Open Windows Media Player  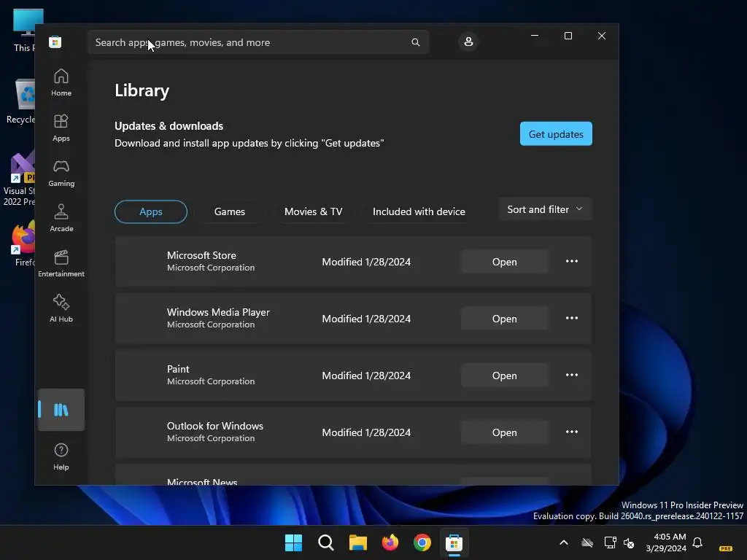click(505, 319)
